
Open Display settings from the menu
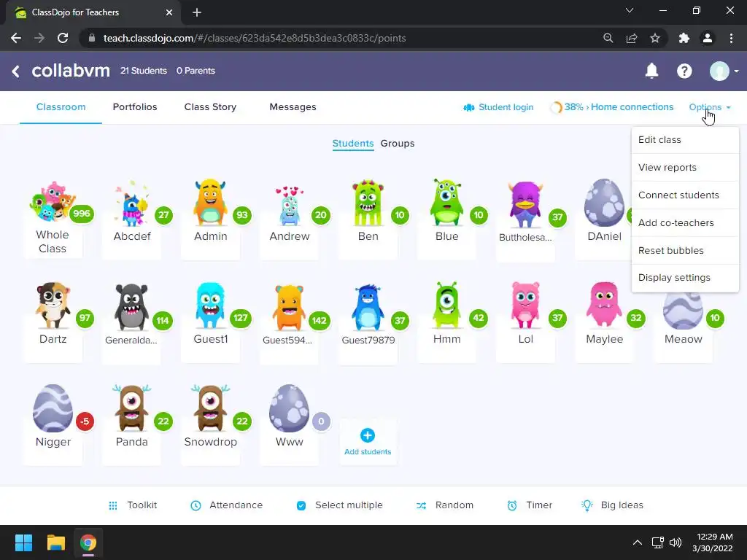click(685, 278)
